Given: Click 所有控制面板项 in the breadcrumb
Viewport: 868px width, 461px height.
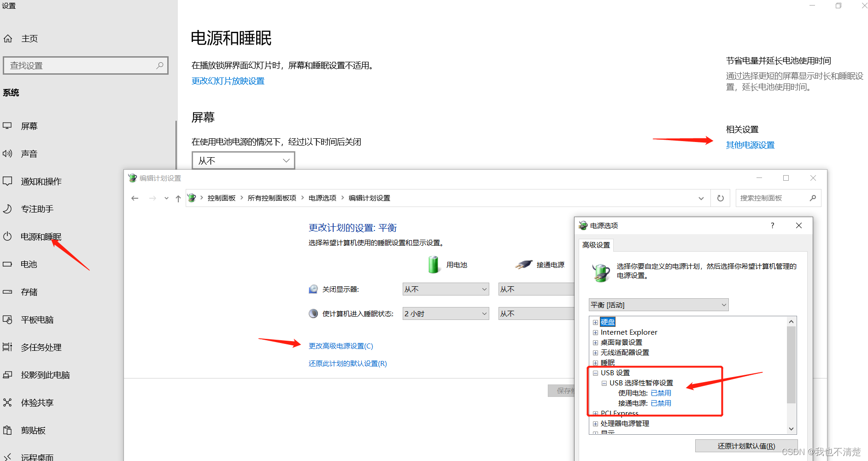Looking at the screenshot, I should point(272,198).
